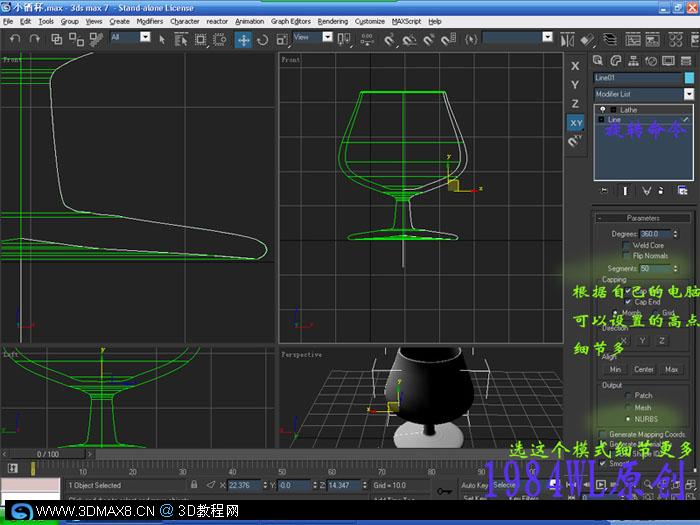Screen dimensions: 700x525
Task: Toggle the Window/Crossing selection mode
Action: pyautogui.click(x=220, y=40)
